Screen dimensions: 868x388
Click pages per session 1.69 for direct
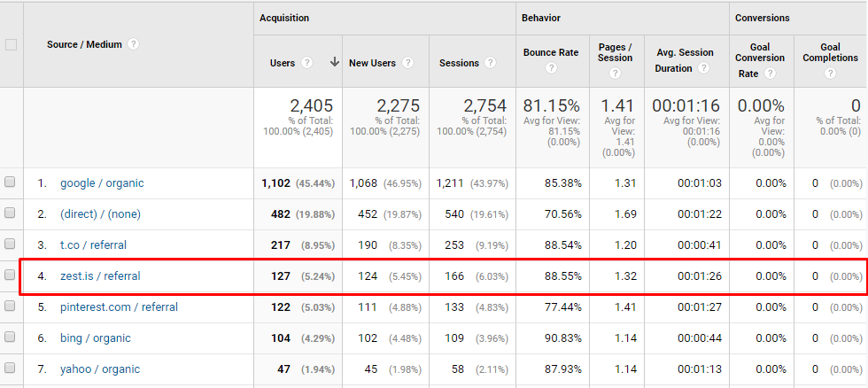tap(626, 214)
